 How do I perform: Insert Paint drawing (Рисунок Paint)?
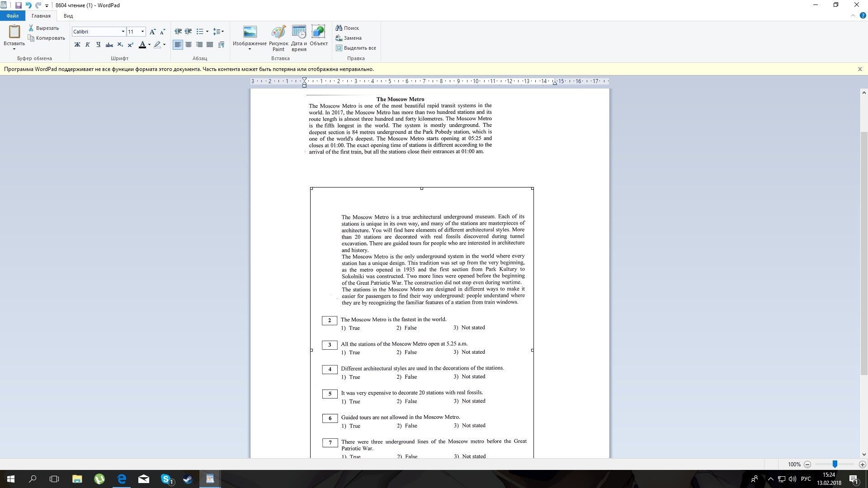(278, 38)
